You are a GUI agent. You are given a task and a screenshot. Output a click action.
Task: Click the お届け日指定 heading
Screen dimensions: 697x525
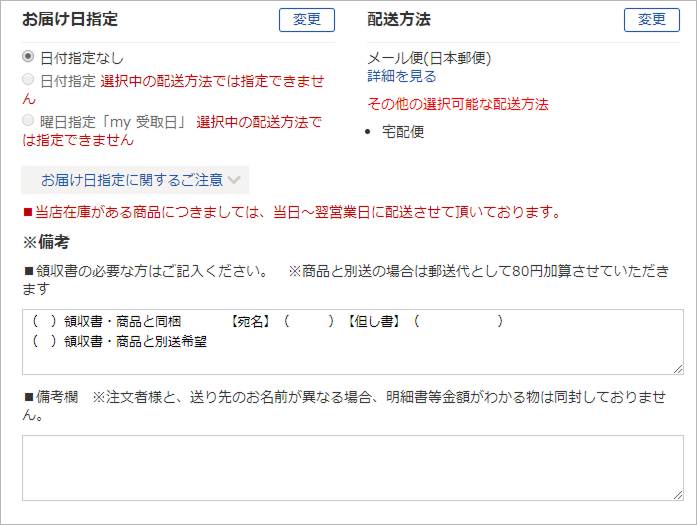pyautogui.click(x=70, y=19)
